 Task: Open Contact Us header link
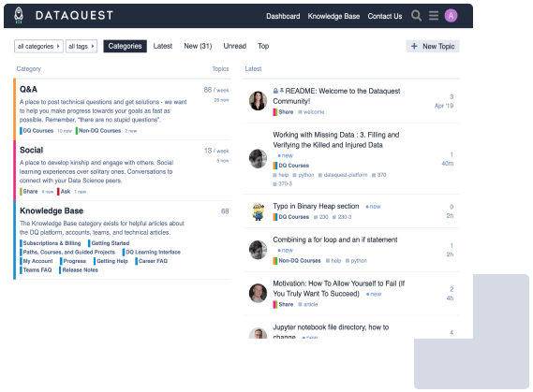coord(384,16)
